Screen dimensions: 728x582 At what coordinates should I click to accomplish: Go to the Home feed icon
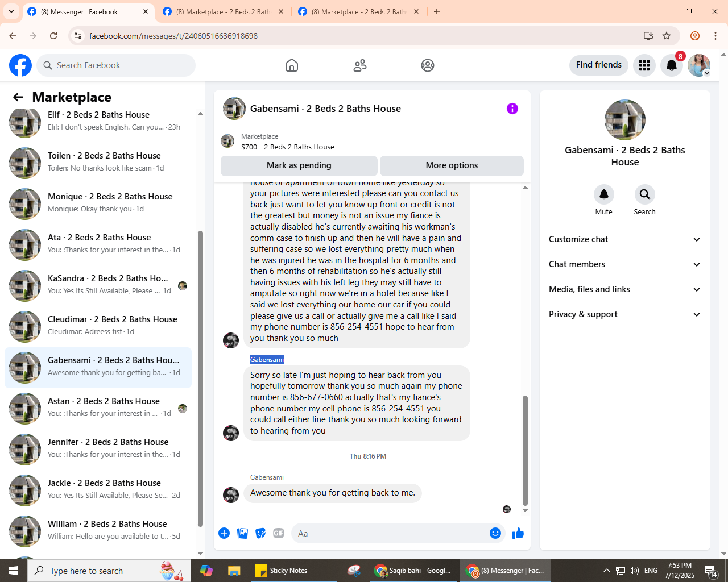(x=292, y=65)
